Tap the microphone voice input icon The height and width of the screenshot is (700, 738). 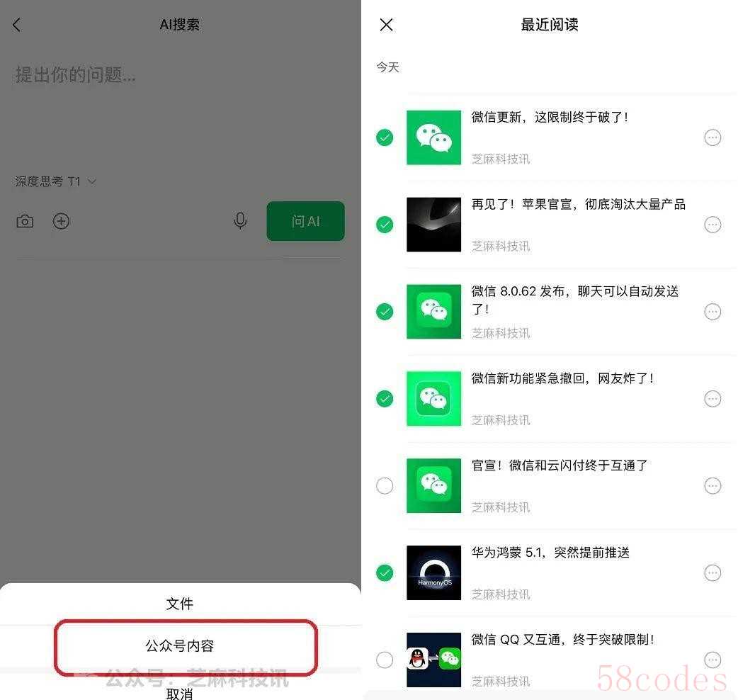(x=240, y=221)
